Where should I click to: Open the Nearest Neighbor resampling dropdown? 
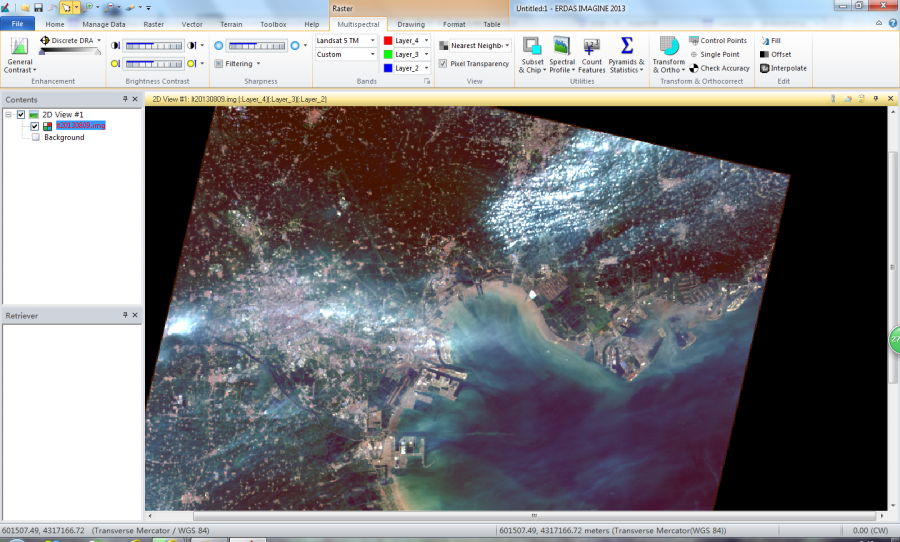(507, 45)
